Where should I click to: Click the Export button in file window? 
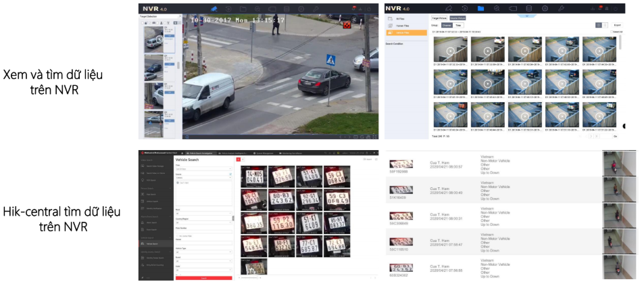[x=617, y=25]
